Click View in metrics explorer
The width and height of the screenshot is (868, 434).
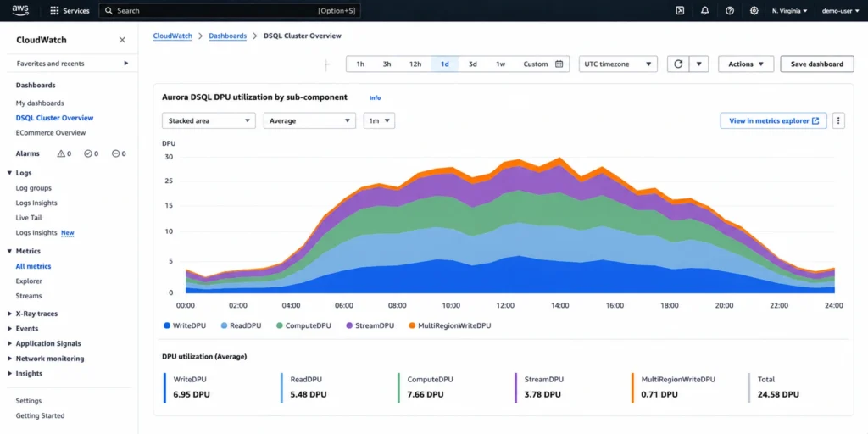[773, 120]
